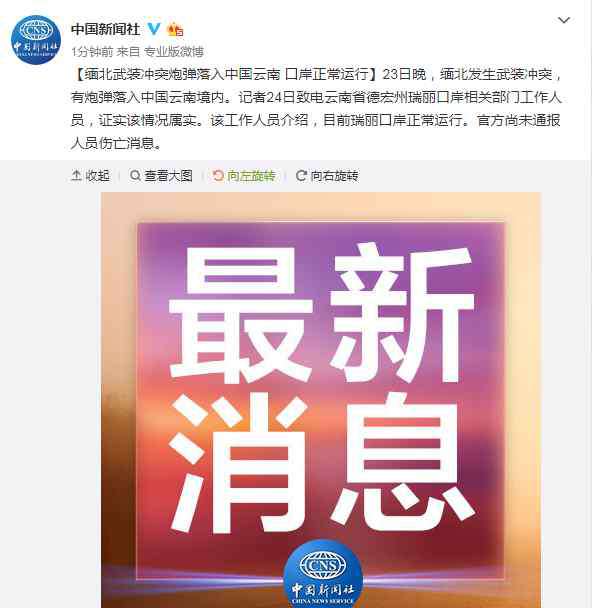Viewport: 592px width, 608px height.
Task: Click the post body text paragraph
Action: [x=316, y=109]
